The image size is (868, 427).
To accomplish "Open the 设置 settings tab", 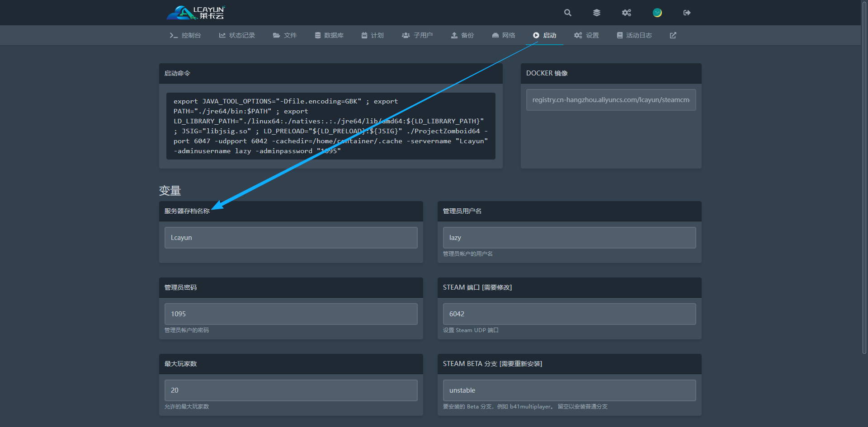I will click(587, 35).
